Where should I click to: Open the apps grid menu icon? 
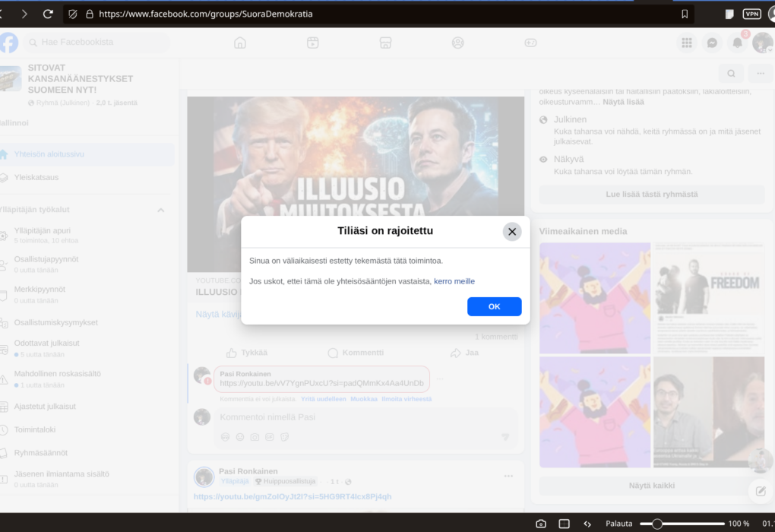click(687, 43)
